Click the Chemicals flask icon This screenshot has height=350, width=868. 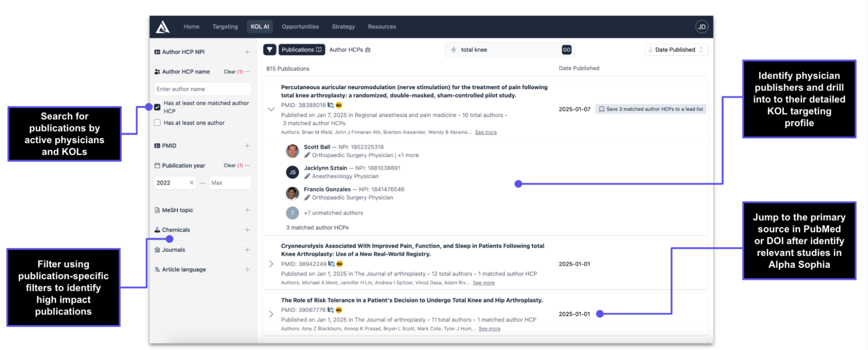[x=157, y=230]
